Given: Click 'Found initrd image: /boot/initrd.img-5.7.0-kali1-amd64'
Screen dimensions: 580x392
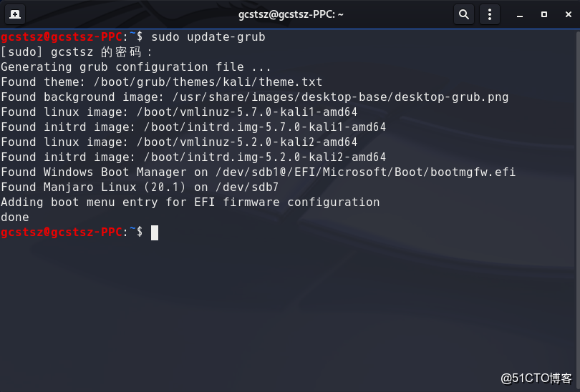Looking at the screenshot, I should [193, 127].
